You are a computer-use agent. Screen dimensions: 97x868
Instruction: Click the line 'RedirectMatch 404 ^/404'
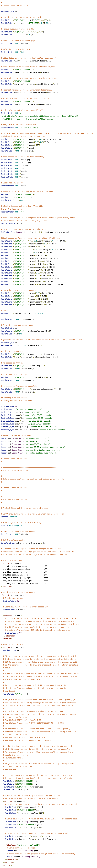(12, 52)
